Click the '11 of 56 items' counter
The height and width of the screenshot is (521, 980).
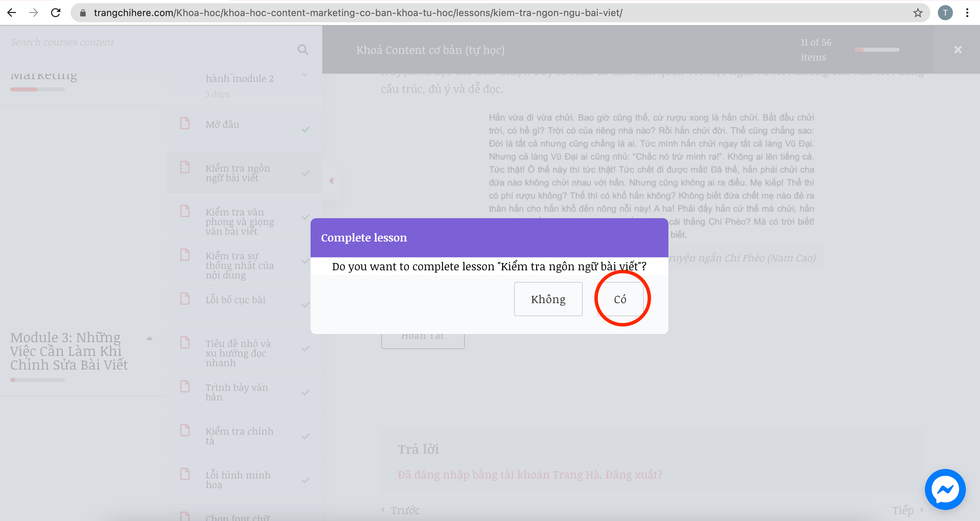(816, 50)
